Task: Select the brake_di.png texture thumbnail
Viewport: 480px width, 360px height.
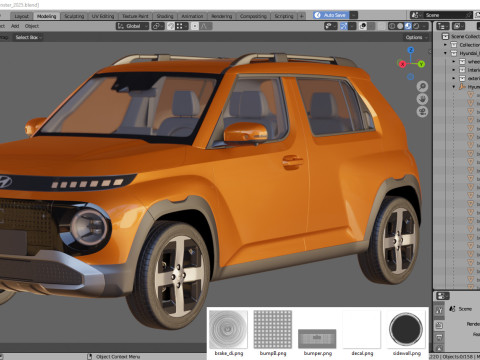Action: [228, 329]
